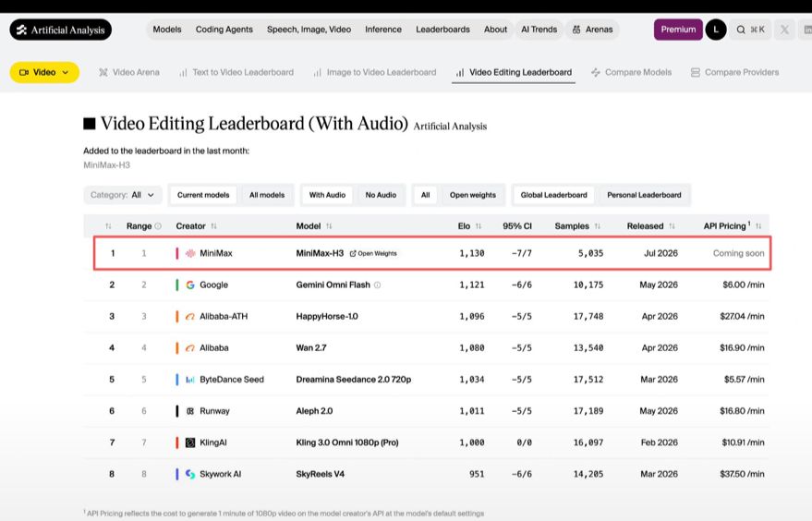Switch to Global Leaderboard
The image size is (812, 521).
(553, 195)
